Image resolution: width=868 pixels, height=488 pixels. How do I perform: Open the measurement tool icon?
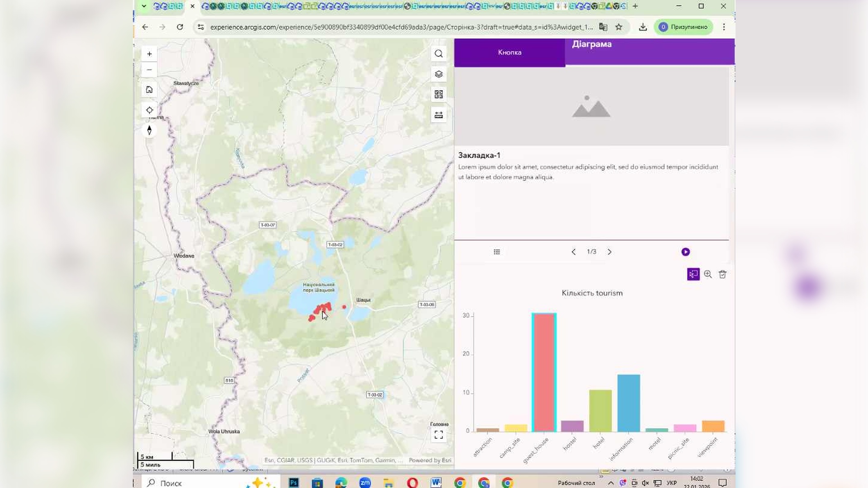click(439, 115)
